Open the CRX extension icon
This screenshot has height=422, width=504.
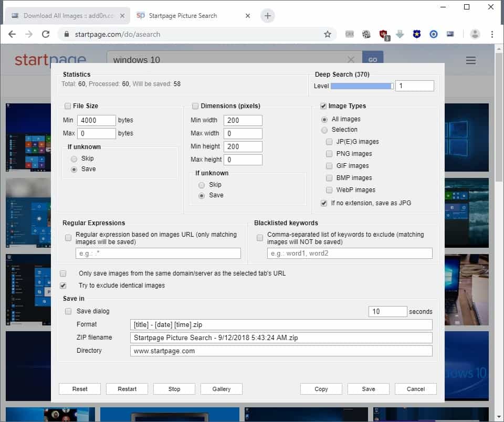(x=350, y=34)
